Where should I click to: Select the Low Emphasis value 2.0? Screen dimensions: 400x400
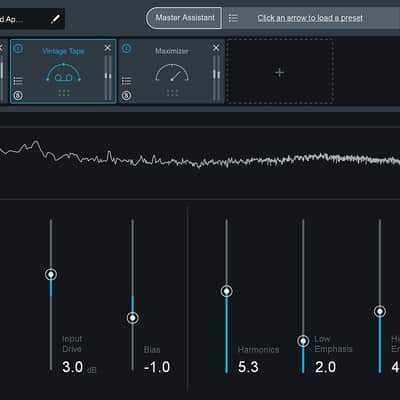(325, 367)
